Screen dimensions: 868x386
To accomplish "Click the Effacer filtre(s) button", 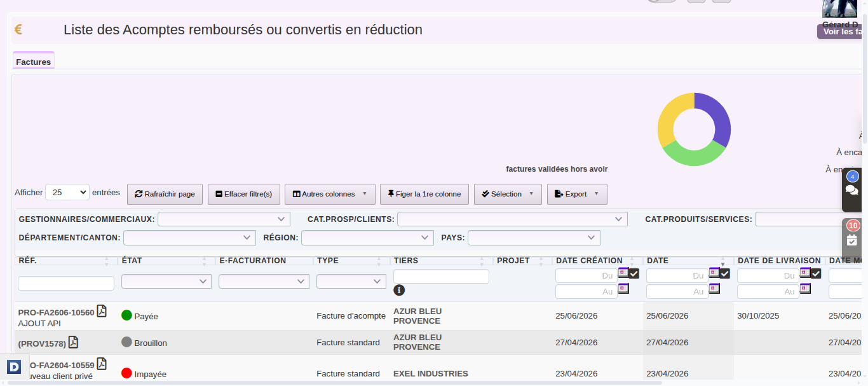I will click(244, 194).
